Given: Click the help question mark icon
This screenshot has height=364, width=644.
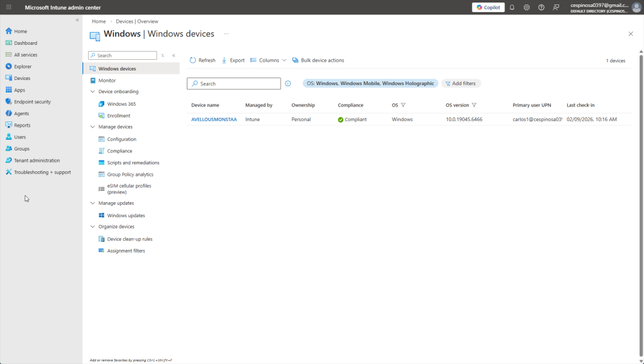Looking at the screenshot, I should click(x=541, y=8).
